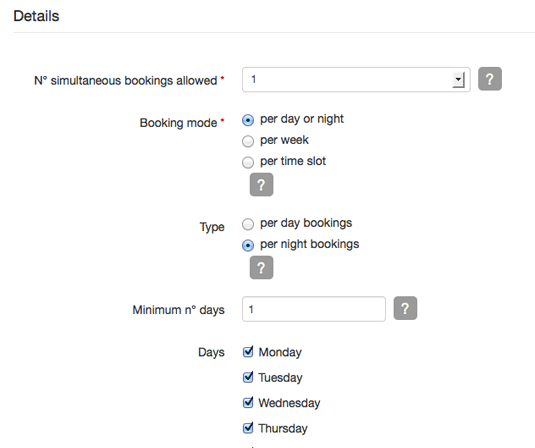Choose 'per night bookings' type
Viewport: 535px width, 448px height.
click(x=248, y=245)
